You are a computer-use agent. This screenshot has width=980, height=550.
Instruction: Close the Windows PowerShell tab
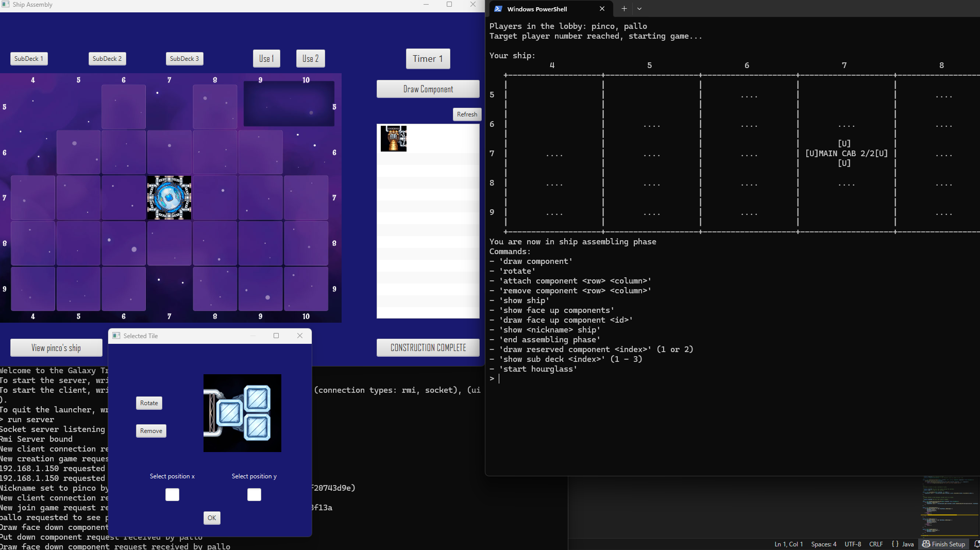pos(602,9)
